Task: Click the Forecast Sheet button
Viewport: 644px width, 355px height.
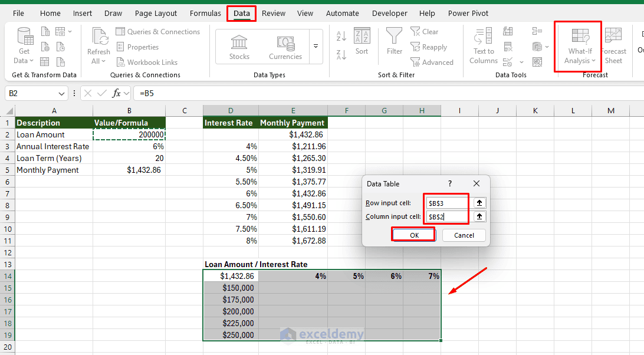Action: click(613, 46)
